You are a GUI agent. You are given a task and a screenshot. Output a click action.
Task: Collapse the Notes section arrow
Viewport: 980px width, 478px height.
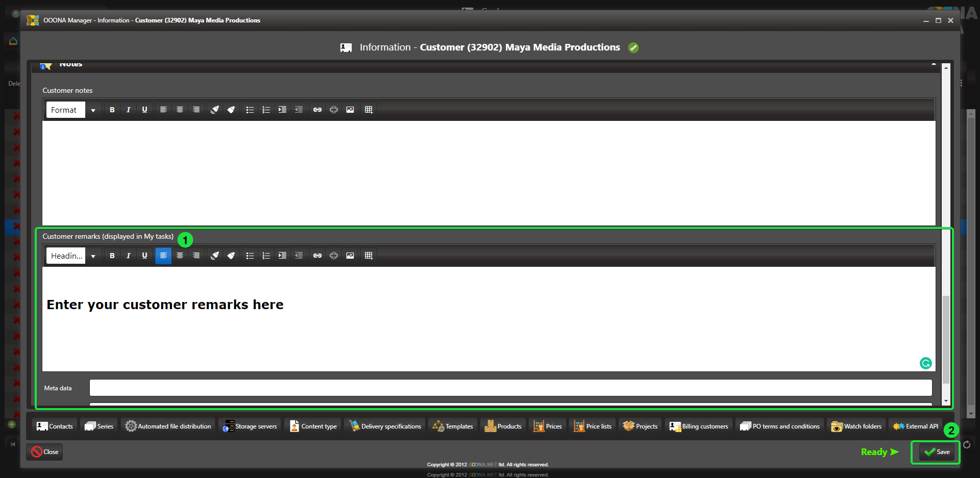(934, 64)
